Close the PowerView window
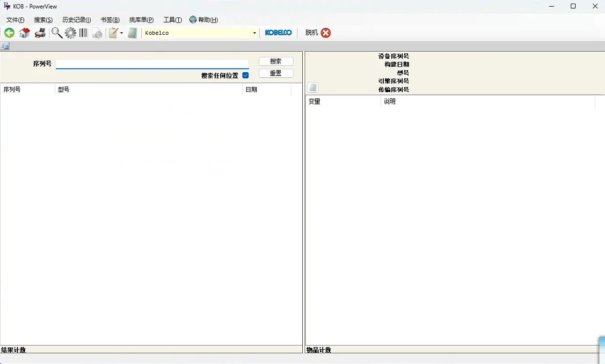The height and width of the screenshot is (364, 605). 595,6
